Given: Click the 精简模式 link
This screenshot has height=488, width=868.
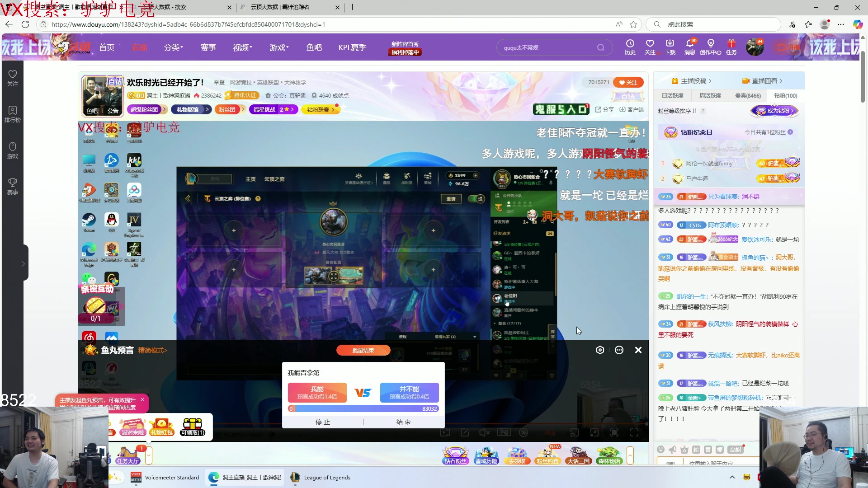Looking at the screenshot, I should coord(153,350).
